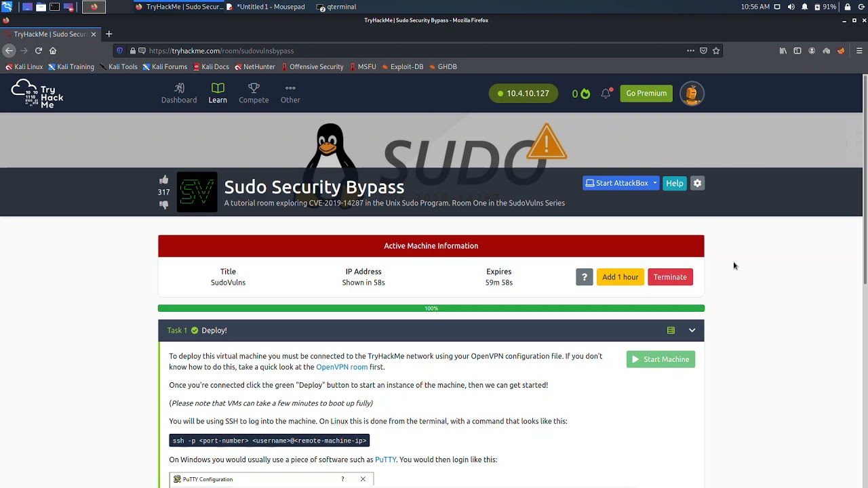868x488 pixels.
Task: Click the ssh command code snippet
Action: coord(269,441)
